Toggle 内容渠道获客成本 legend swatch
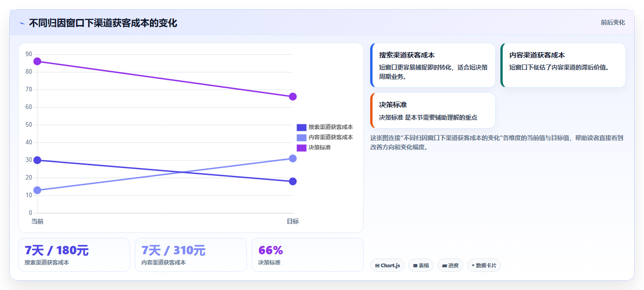644x290 pixels. click(302, 137)
